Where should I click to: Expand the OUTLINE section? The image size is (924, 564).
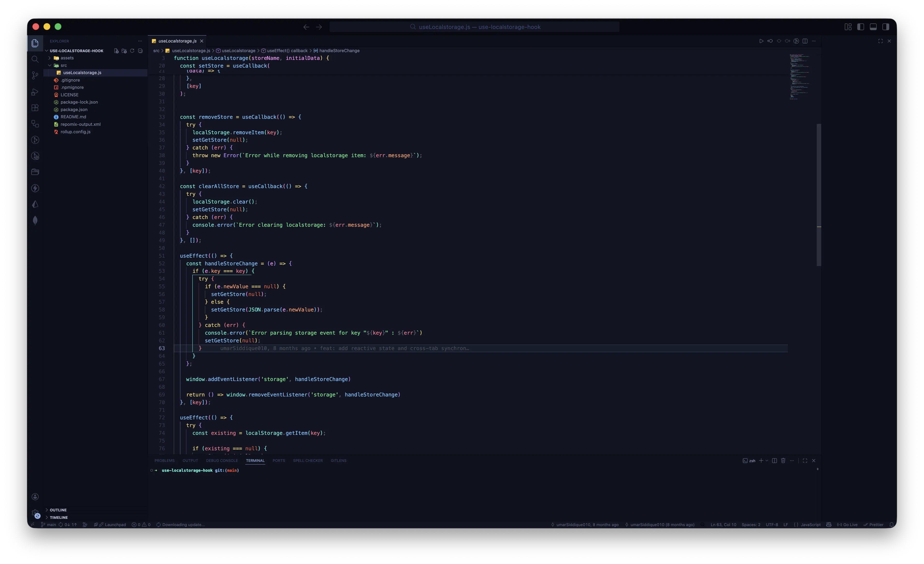click(58, 510)
